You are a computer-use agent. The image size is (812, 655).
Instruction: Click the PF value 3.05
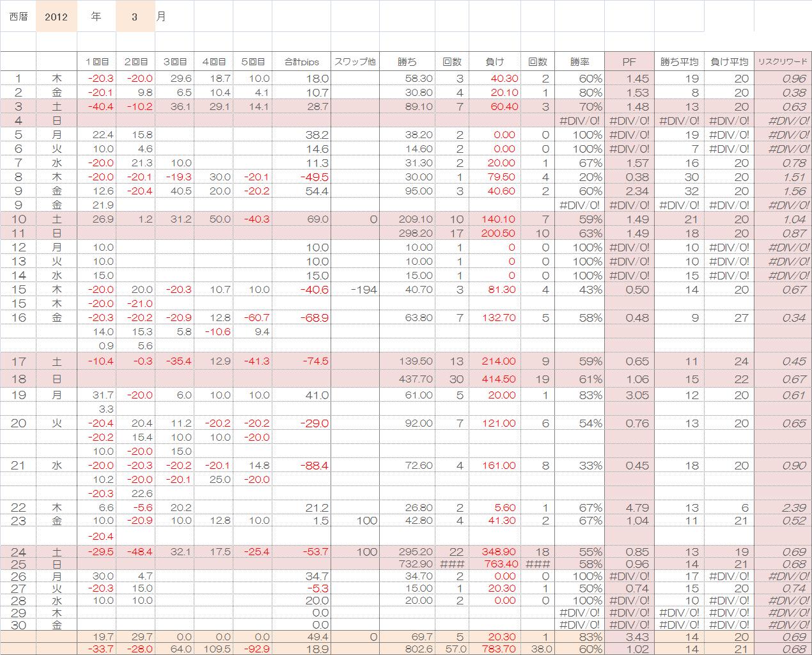click(629, 395)
